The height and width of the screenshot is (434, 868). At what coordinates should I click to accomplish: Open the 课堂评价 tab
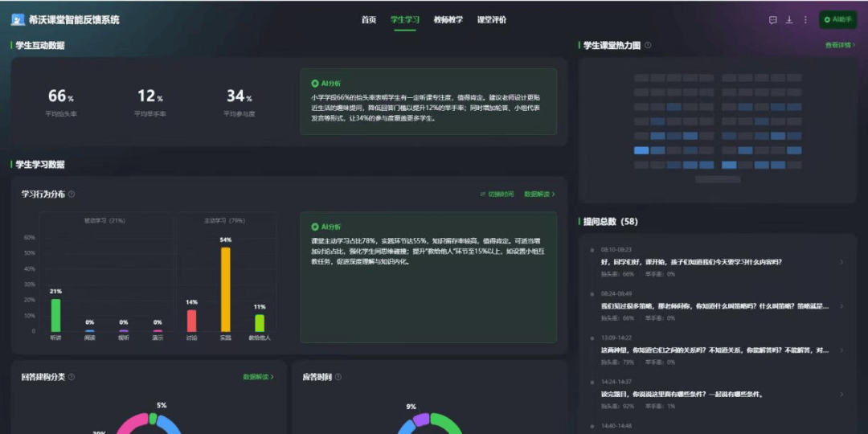(x=492, y=20)
